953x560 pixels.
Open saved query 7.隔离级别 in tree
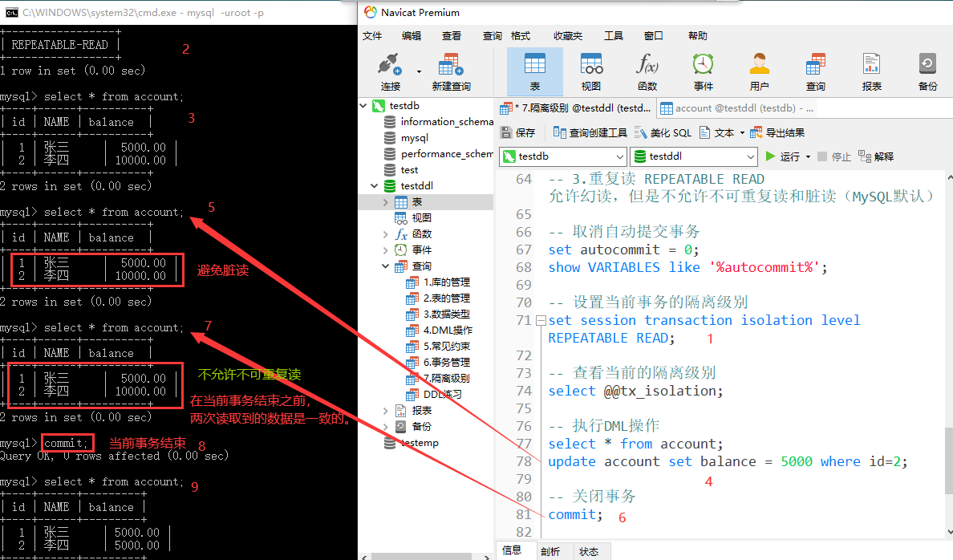point(438,378)
